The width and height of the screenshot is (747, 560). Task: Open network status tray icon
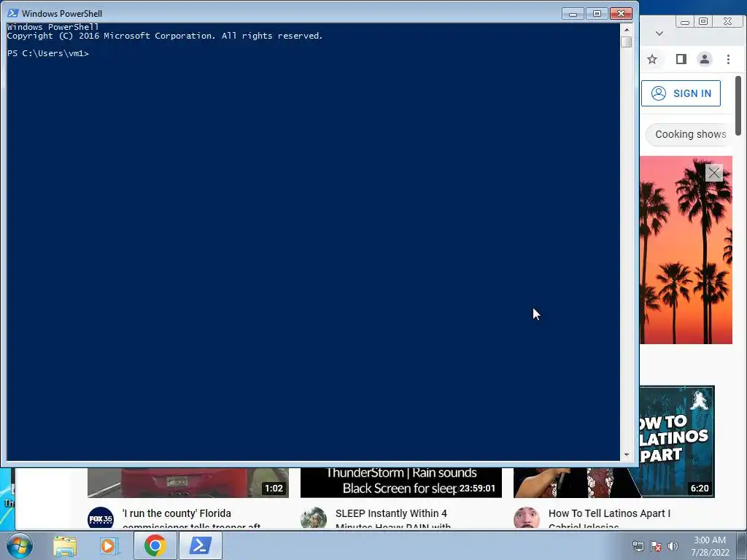(x=638, y=546)
